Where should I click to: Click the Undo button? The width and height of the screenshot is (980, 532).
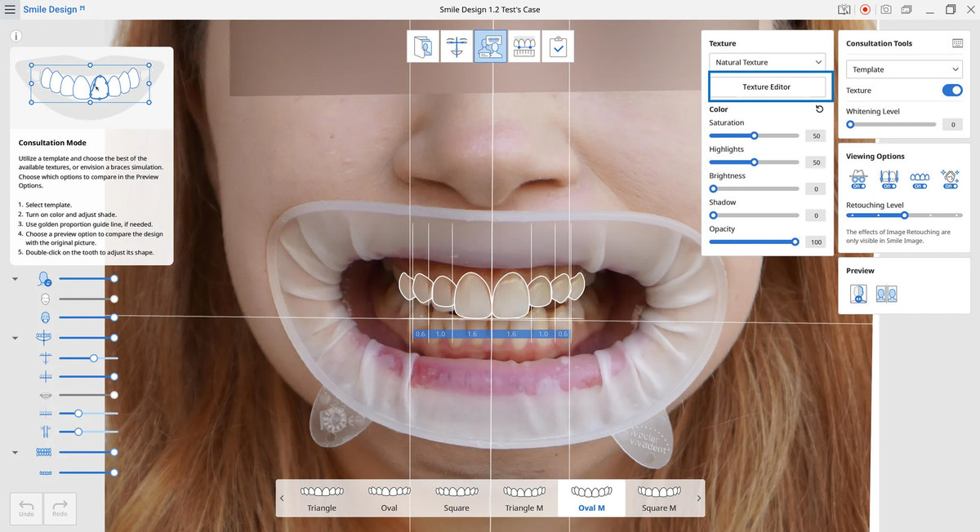pos(26,508)
